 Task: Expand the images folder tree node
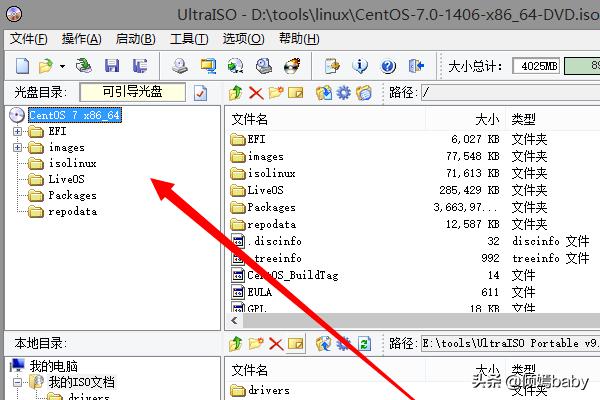pos(17,147)
